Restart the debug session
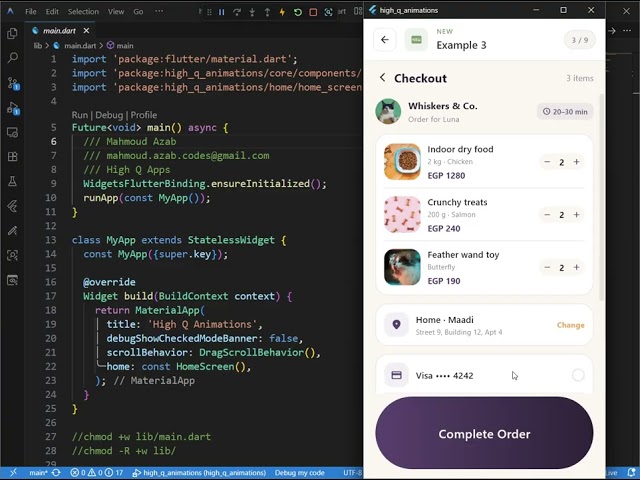The width and height of the screenshot is (640, 480). pos(298,12)
